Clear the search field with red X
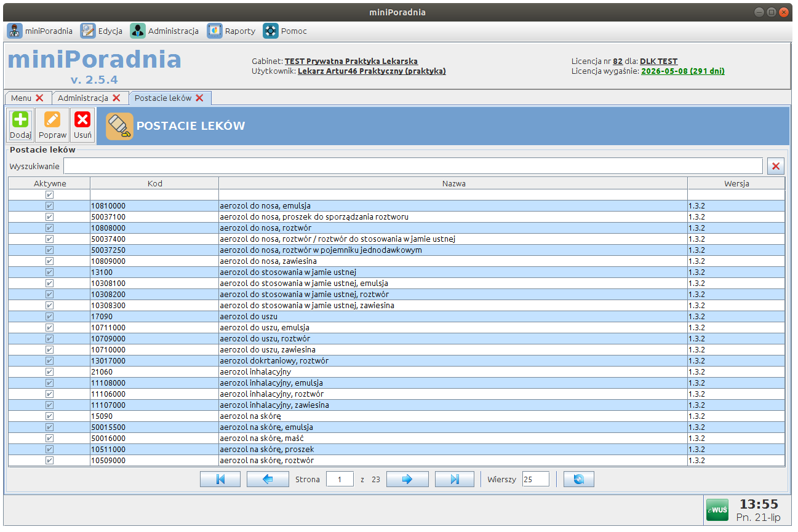This screenshot has height=532, width=798. pyautogui.click(x=776, y=166)
